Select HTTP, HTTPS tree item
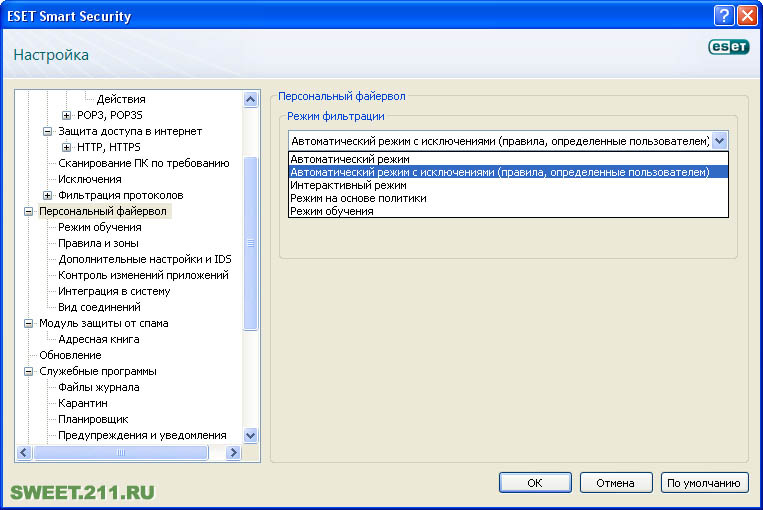Screen dimensions: 763x510 (109, 147)
